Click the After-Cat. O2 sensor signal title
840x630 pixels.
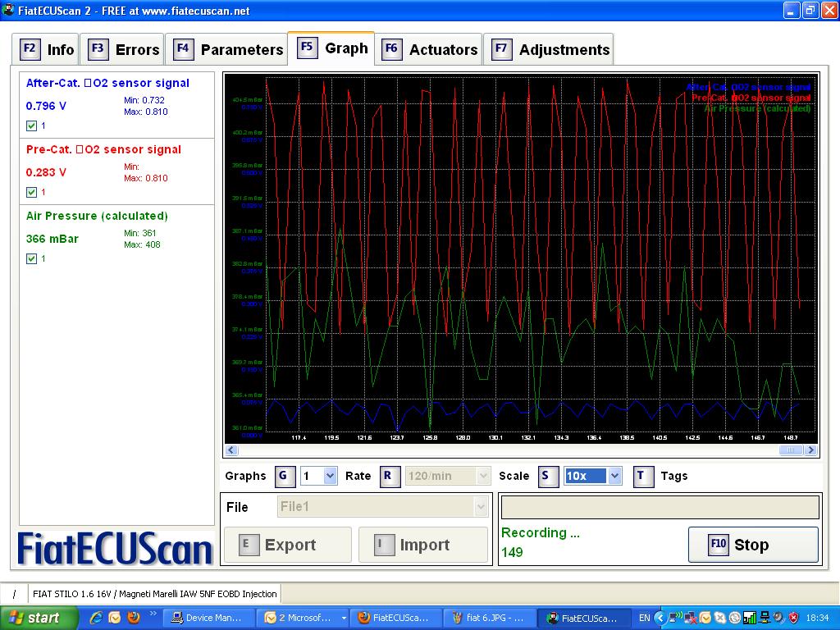click(x=107, y=83)
